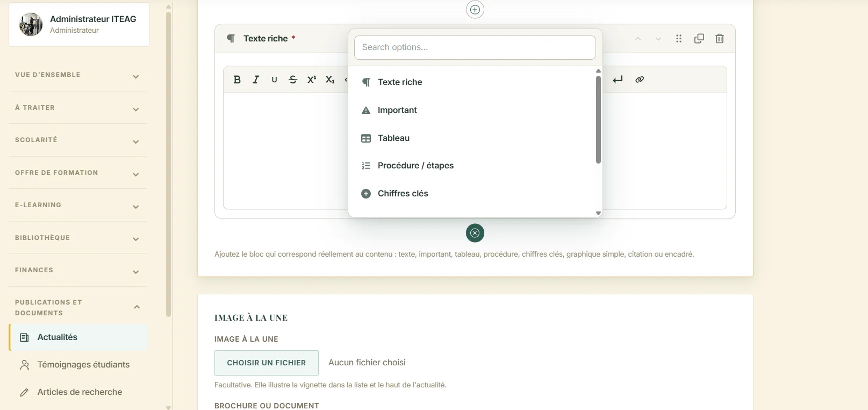Click the plus circle to add a block above

click(475, 10)
